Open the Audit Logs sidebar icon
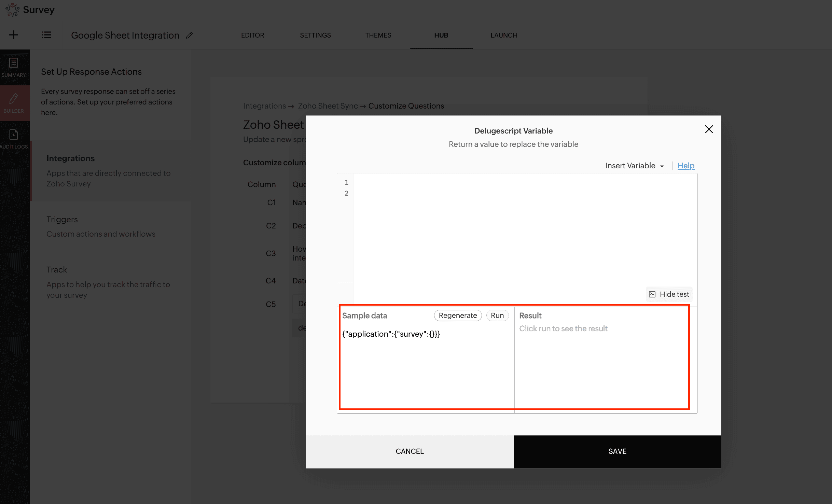Viewport: 832px width, 504px height. 14,139
